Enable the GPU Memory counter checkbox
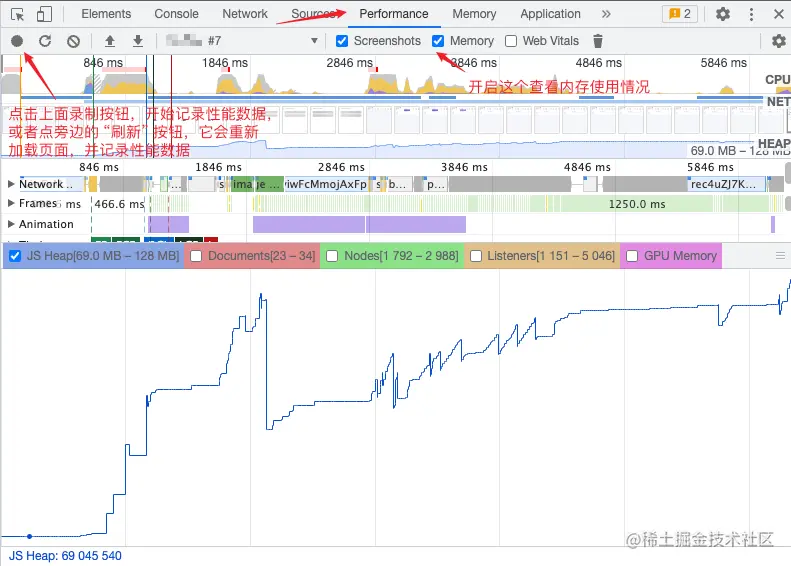 632,256
